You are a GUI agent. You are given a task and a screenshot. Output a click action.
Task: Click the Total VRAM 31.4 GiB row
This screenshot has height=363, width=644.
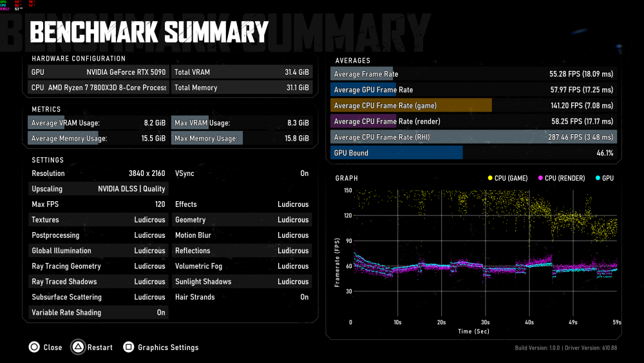(241, 72)
